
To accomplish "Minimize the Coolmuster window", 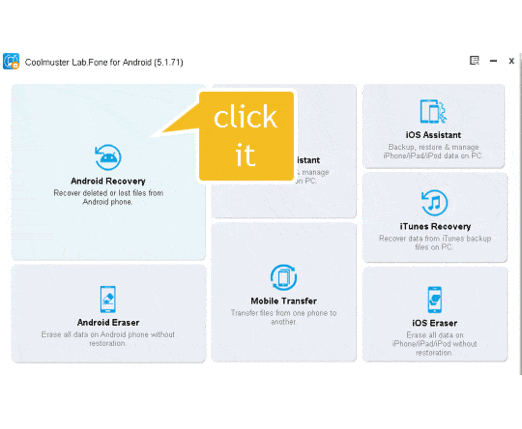I will point(493,61).
